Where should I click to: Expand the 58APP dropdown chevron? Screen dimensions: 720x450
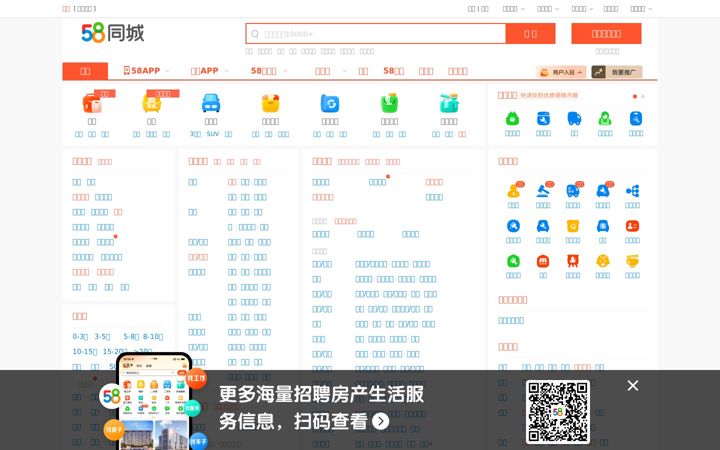(168, 71)
